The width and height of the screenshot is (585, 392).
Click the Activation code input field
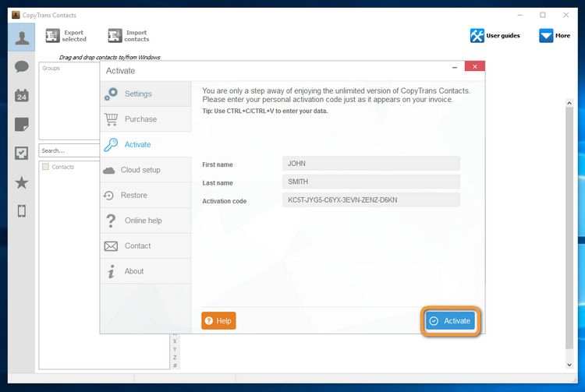pos(371,200)
